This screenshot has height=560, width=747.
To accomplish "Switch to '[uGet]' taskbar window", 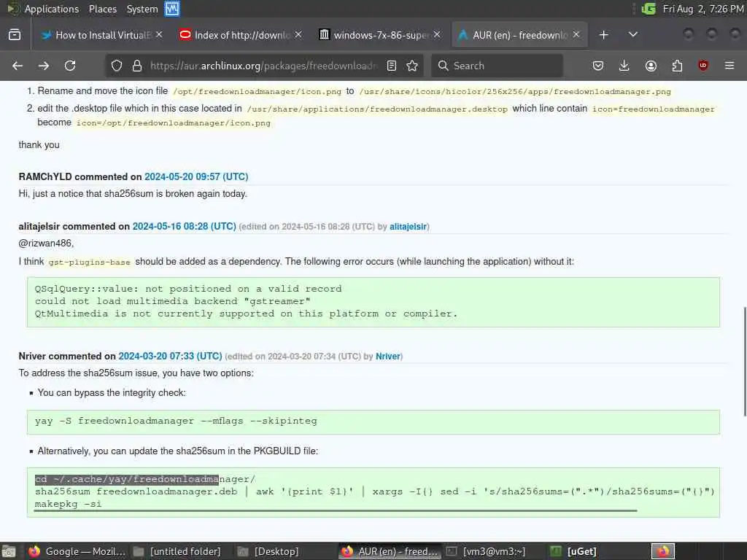I will click(x=573, y=551).
